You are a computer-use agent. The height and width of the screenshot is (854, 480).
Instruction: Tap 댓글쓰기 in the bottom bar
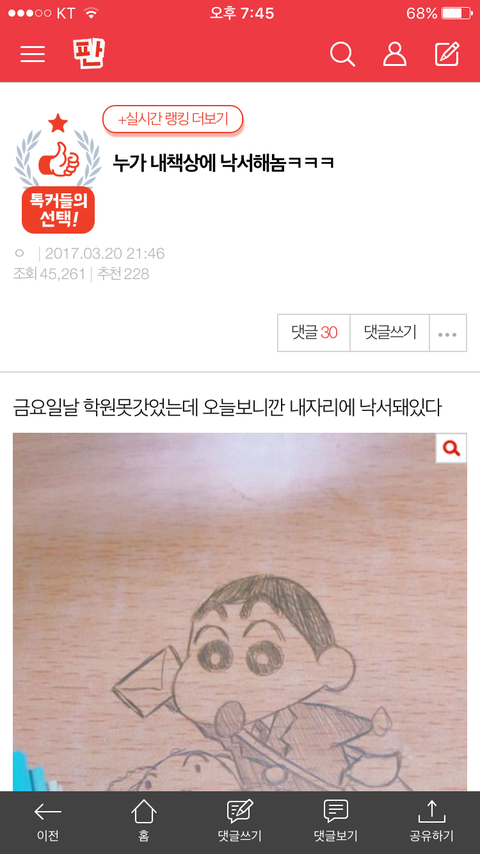(240, 821)
